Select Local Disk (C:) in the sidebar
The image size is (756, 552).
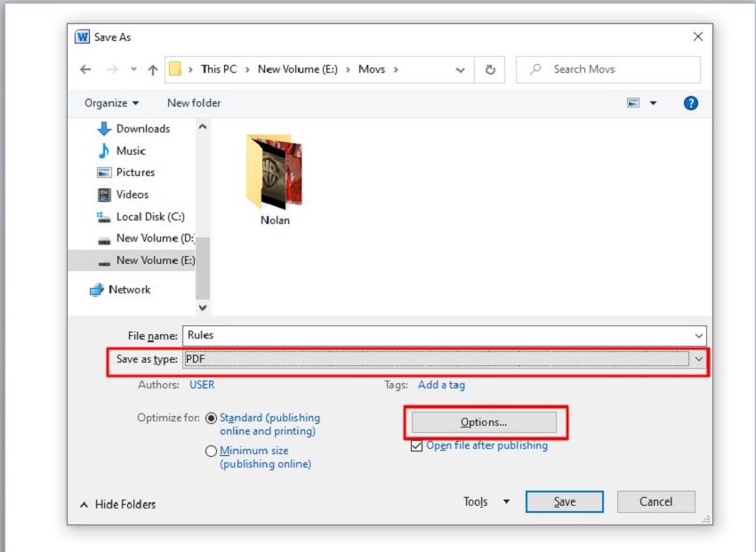pyautogui.click(x=150, y=217)
